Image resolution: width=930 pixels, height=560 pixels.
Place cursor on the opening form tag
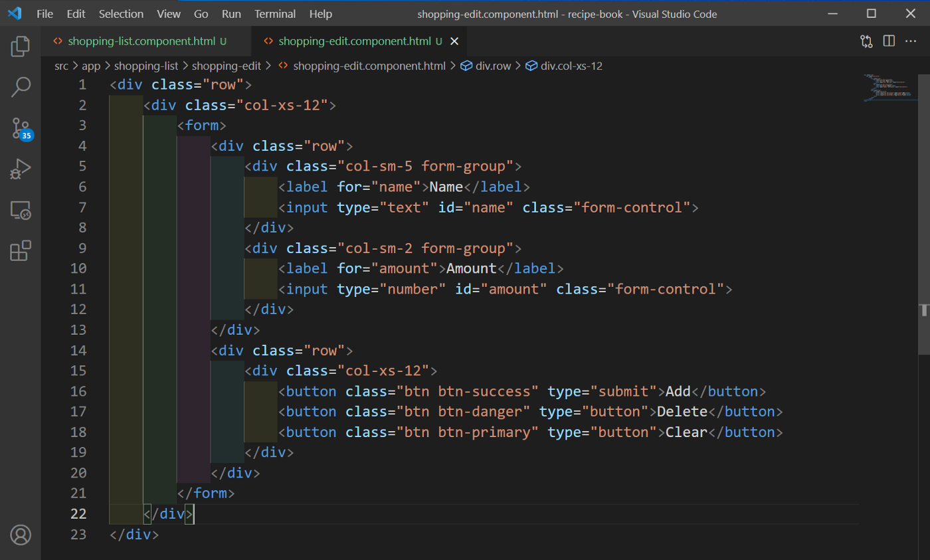tap(202, 126)
